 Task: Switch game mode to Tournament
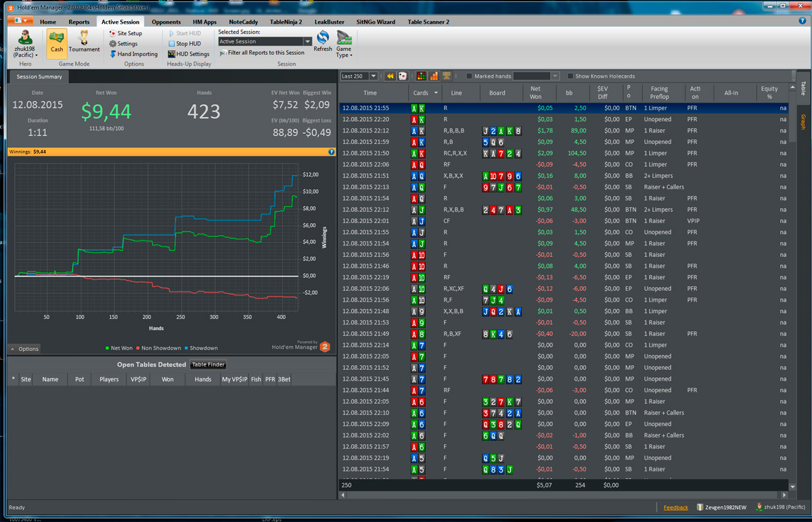point(84,42)
